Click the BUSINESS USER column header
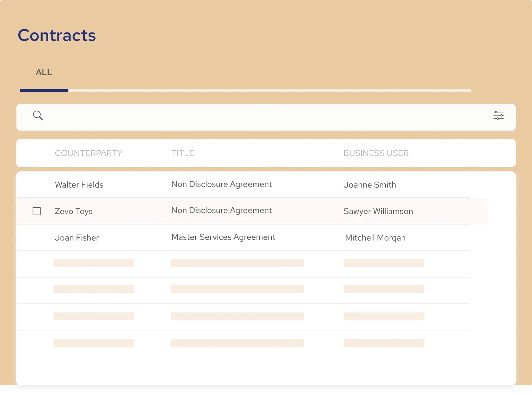Viewport: 532px width, 394px height. [x=376, y=153]
